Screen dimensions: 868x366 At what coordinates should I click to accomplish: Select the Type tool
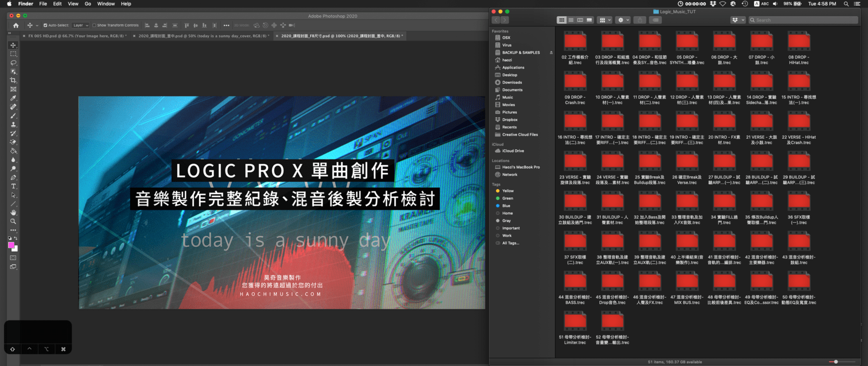tap(14, 186)
